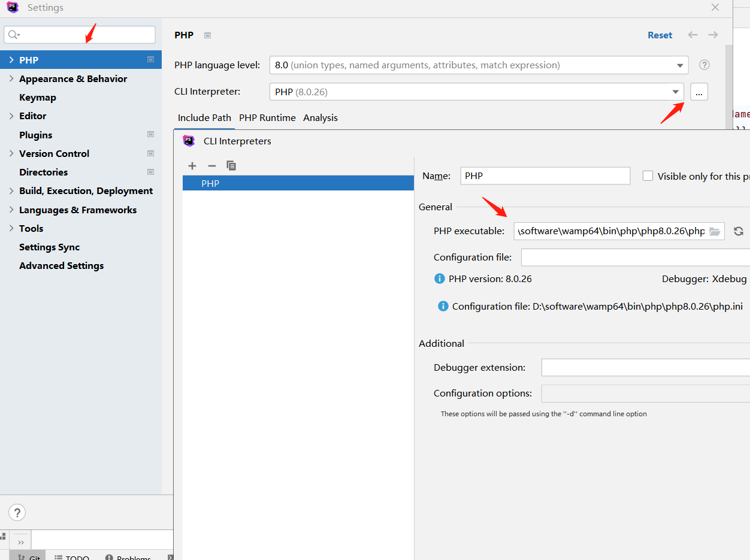Click the PHP executable path field

pos(619,231)
